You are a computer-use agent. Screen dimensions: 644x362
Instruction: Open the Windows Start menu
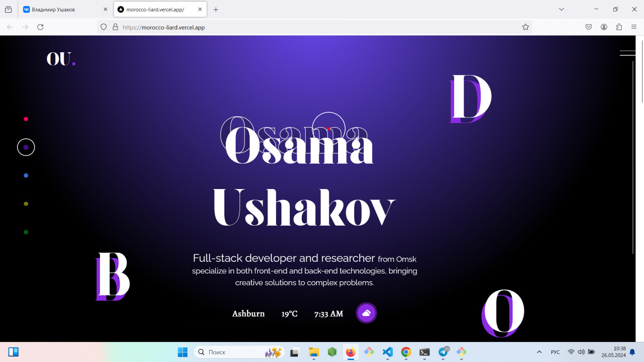[183, 352]
